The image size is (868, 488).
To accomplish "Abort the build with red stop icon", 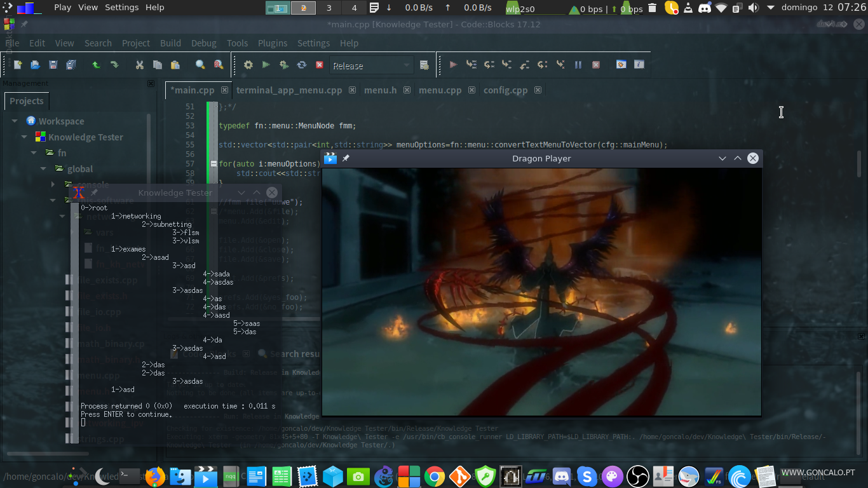I will point(320,65).
